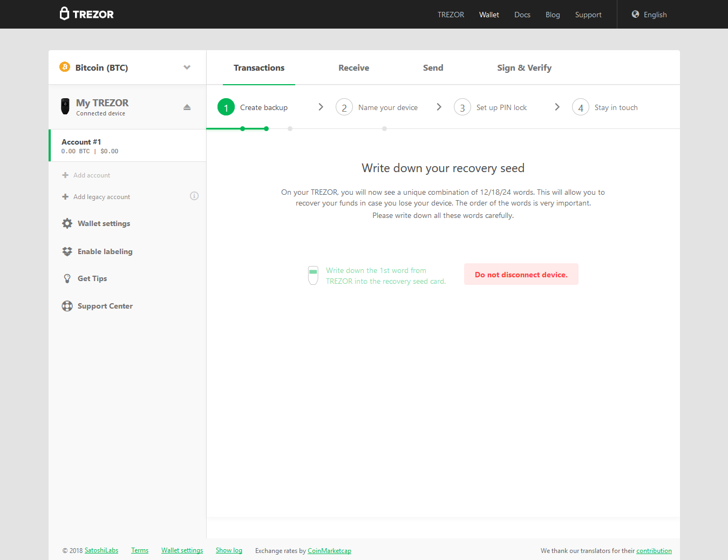Open the Sign & Verify tab
The height and width of the screenshot is (560, 728).
(x=524, y=68)
